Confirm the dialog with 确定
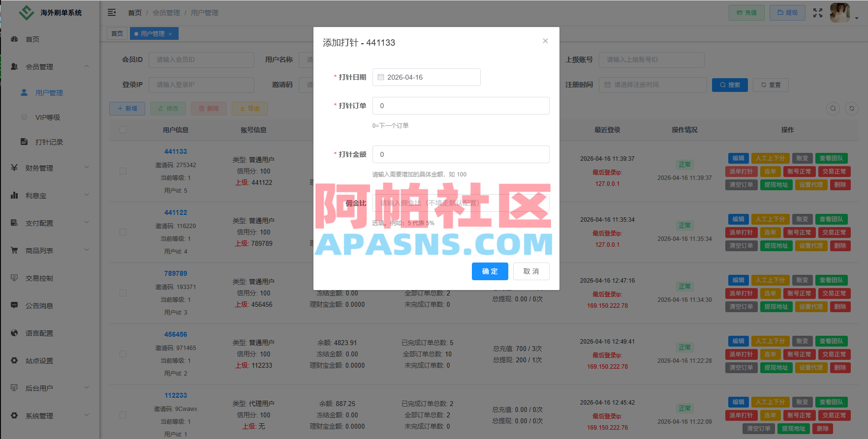The height and width of the screenshot is (439, 868). (x=490, y=271)
